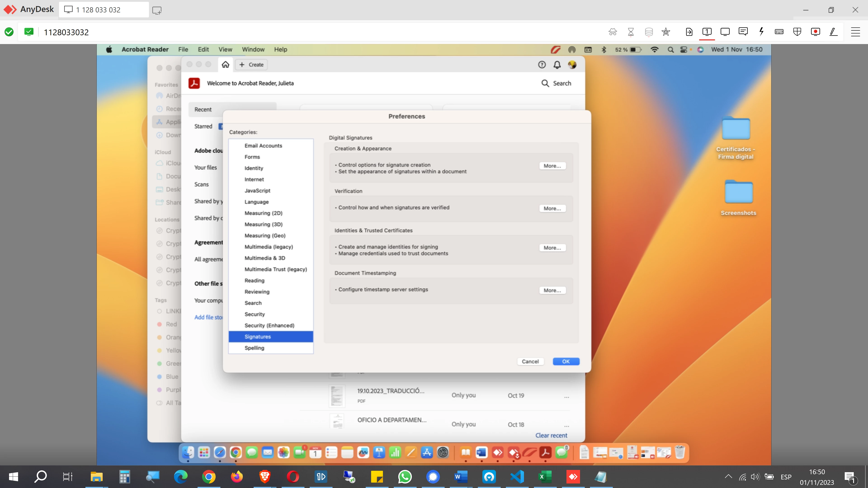Select Security (Enhanced) in the categories list
This screenshot has width=868, height=488.
tap(269, 325)
